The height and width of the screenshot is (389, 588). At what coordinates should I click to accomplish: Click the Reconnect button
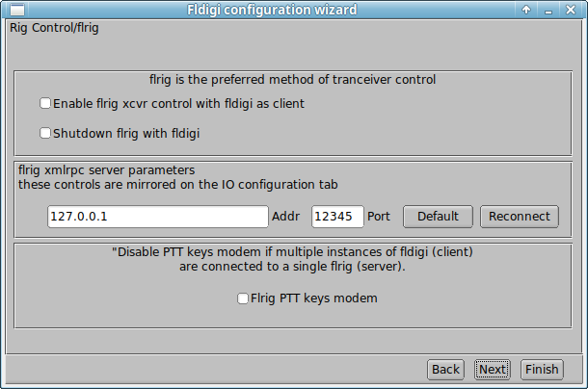click(x=520, y=217)
